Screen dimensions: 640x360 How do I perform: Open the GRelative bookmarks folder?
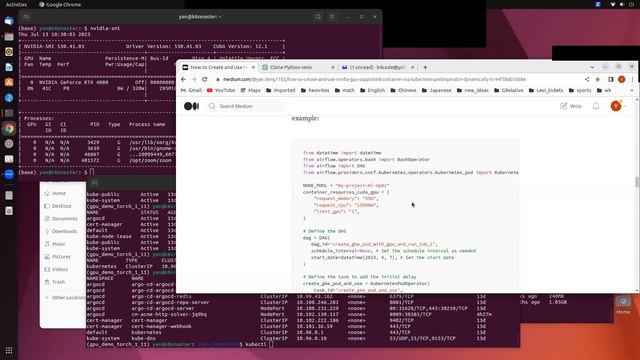point(509,90)
